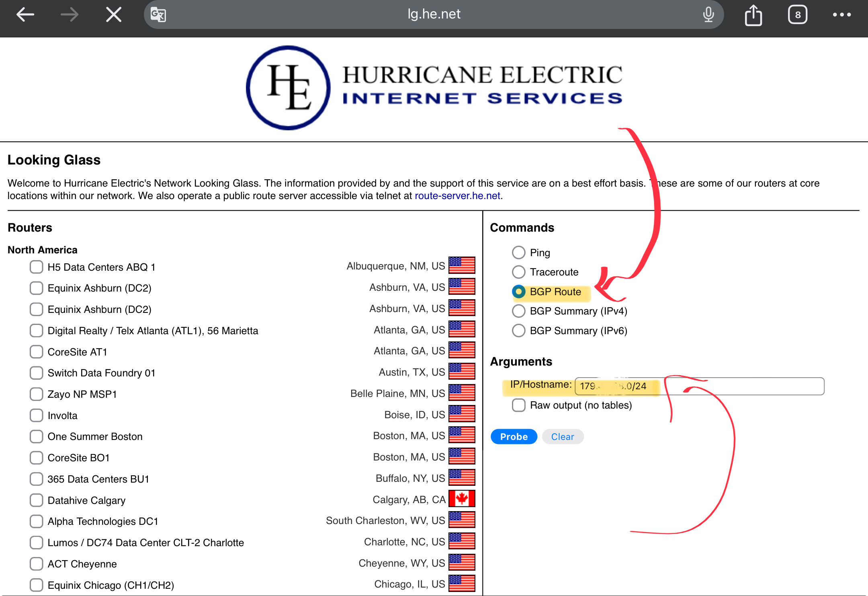Check the Datahive Calgary router
This screenshot has width=868, height=596.
(37, 500)
